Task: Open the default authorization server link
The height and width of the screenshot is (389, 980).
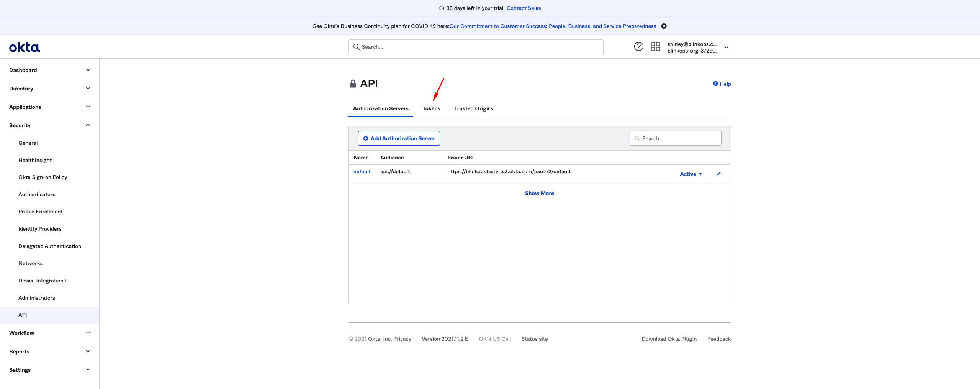Action: click(362, 171)
